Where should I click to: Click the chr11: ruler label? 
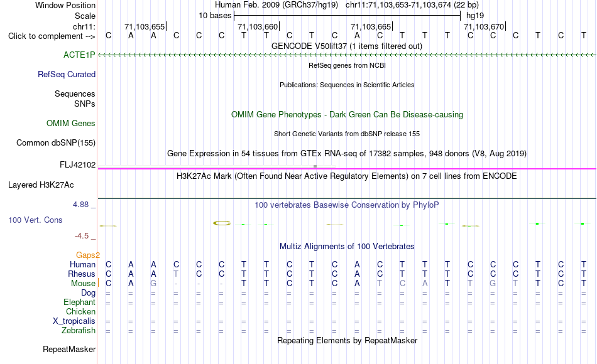tap(84, 26)
